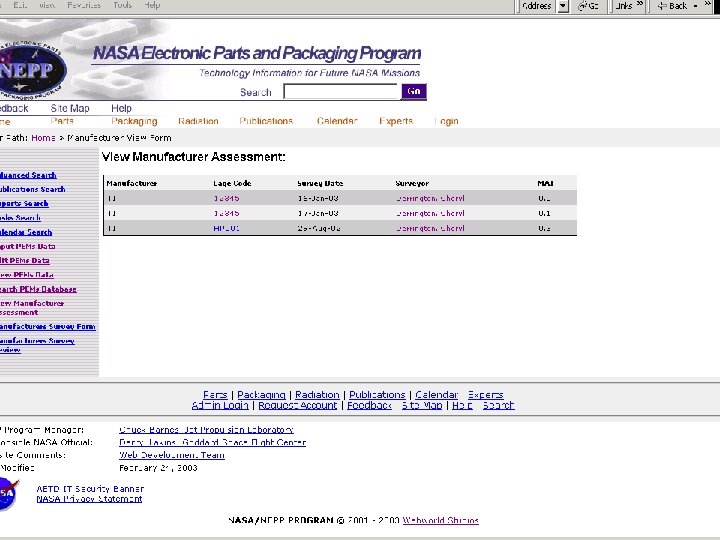The image size is (720, 540).
Task: Go to the Calendar tab in the orange navigation
Action: [x=337, y=121]
